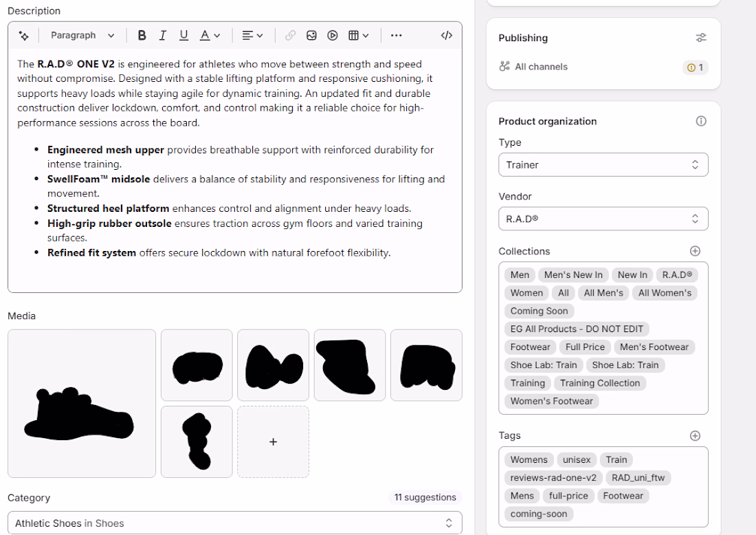This screenshot has height=535, width=756.
Task: Click the publishing warning badge showing 1
Action: (x=696, y=67)
